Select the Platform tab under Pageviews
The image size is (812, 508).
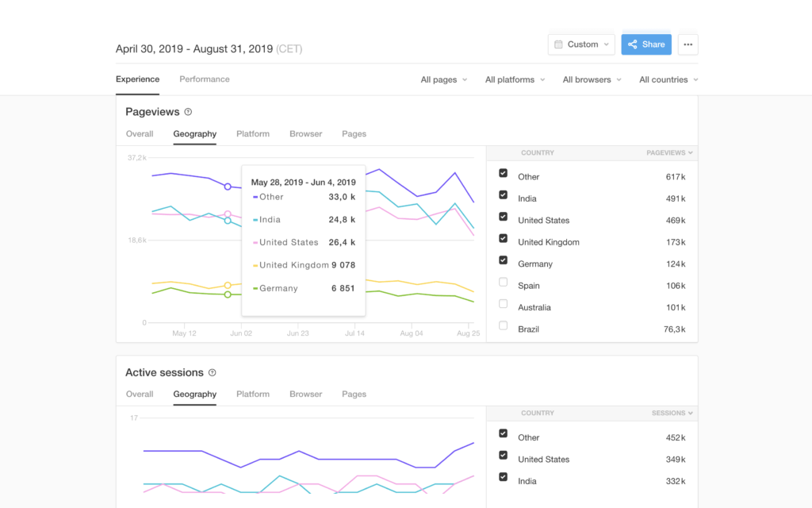[253, 134]
